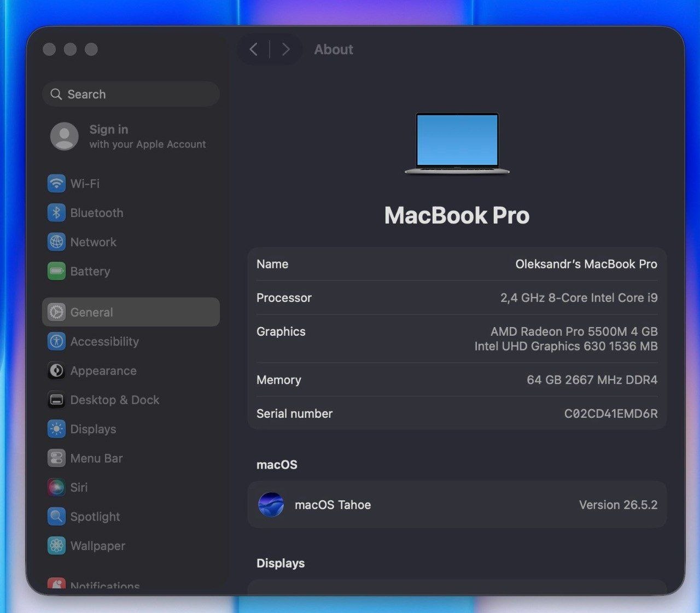Click the Name row label
The image size is (700, 613).
(x=272, y=264)
